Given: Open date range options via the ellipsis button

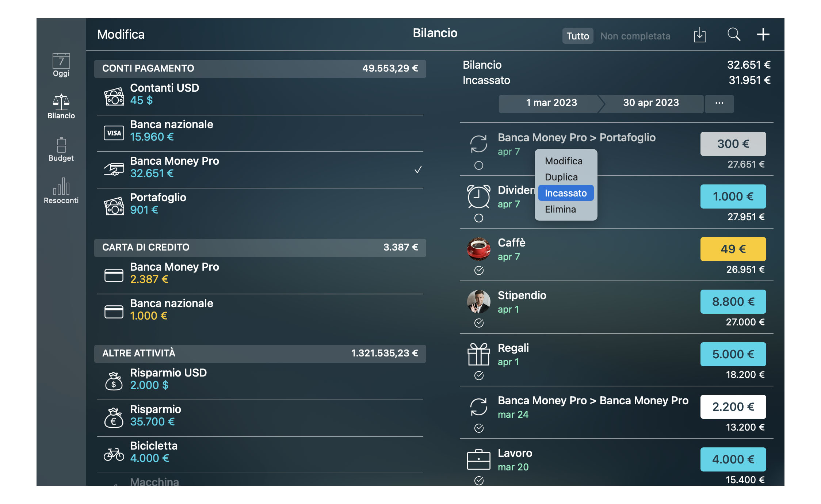Looking at the screenshot, I should pyautogui.click(x=719, y=103).
